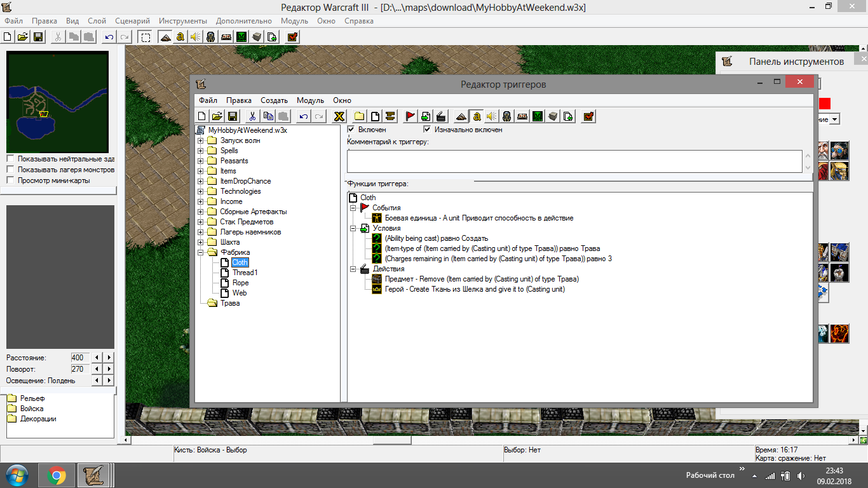The height and width of the screenshot is (488, 868).
Task: Click New Map icon in main editor toolbar
Action: tap(8, 37)
